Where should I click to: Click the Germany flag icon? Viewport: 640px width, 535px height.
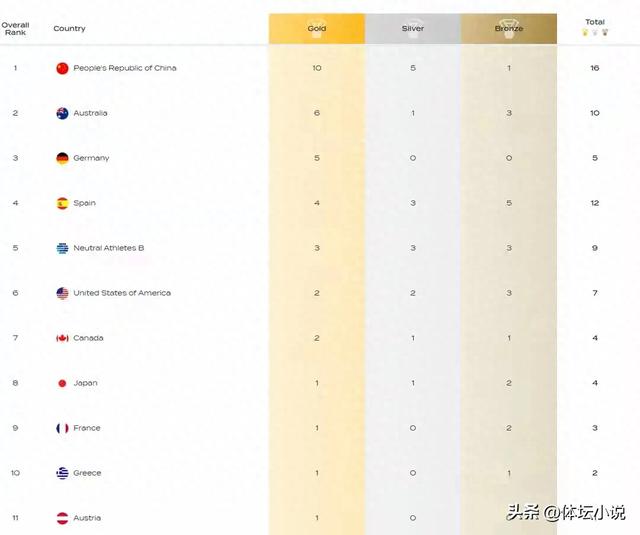pyautogui.click(x=62, y=158)
